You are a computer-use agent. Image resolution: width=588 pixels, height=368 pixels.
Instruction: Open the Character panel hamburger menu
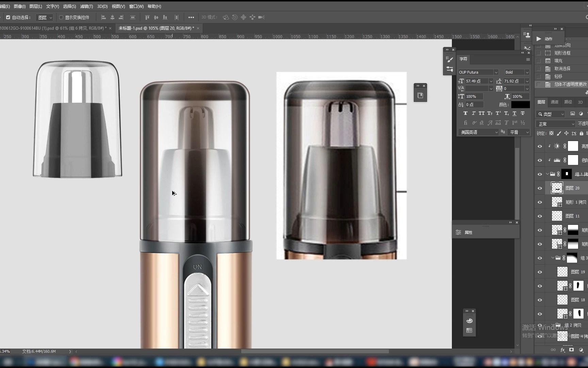coord(528,60)
